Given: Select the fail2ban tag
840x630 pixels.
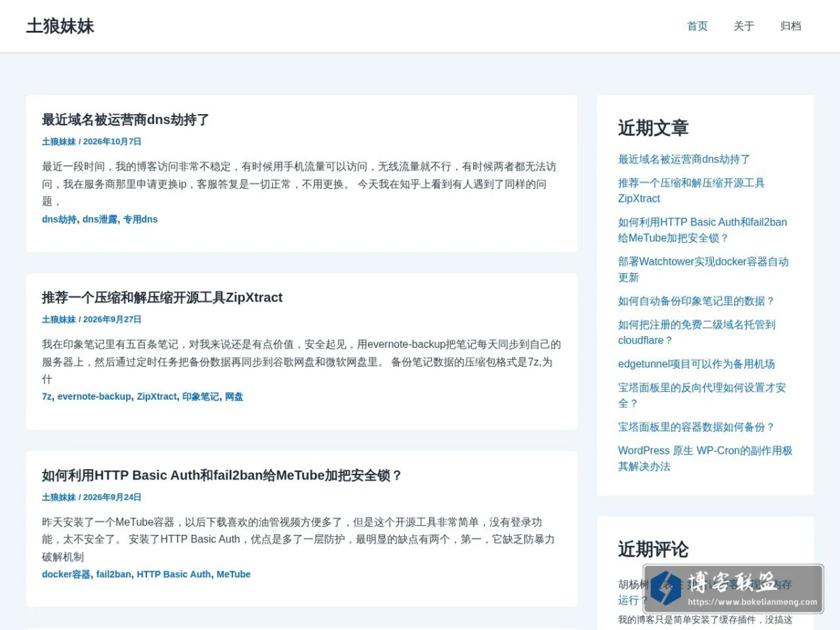Looking at the screenshot, I should coord(113,574).
